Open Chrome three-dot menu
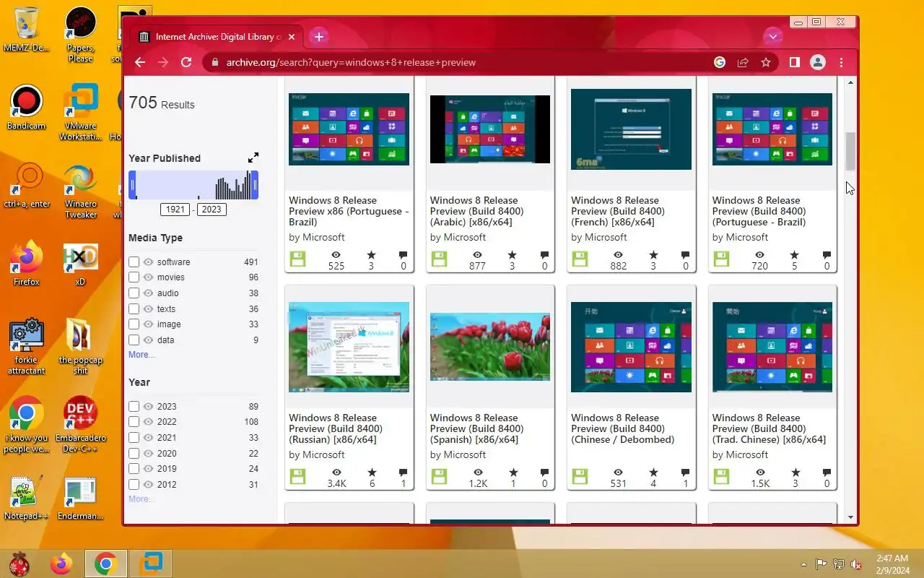The height and width of the screenshot is (578, 924). tap(841, 63)
